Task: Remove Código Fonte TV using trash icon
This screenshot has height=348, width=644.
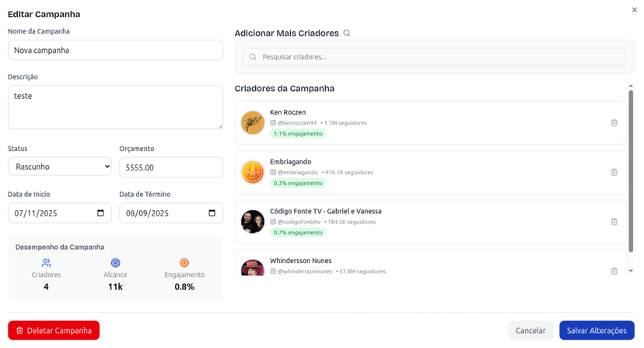Action: [x=614, y=222]
